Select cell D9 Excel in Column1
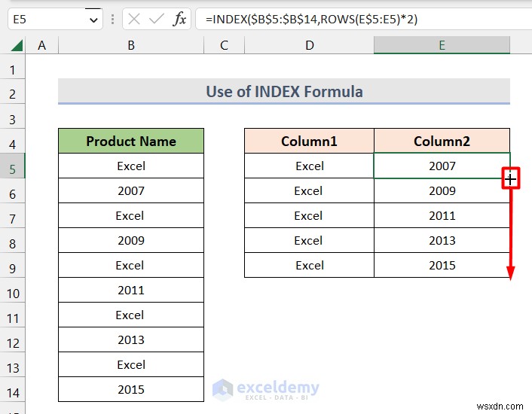Viewport: 532px width, 414px height. [x=309, y=265]
